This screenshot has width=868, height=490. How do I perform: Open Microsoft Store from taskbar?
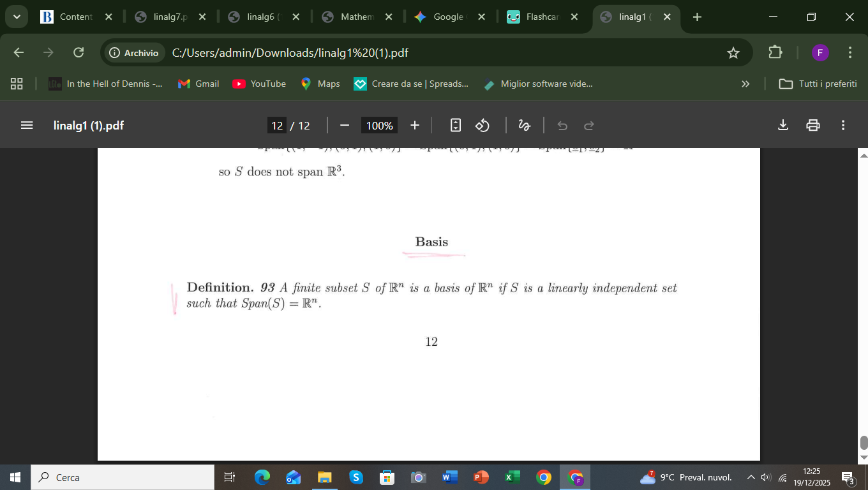click(x=387, y=477)
